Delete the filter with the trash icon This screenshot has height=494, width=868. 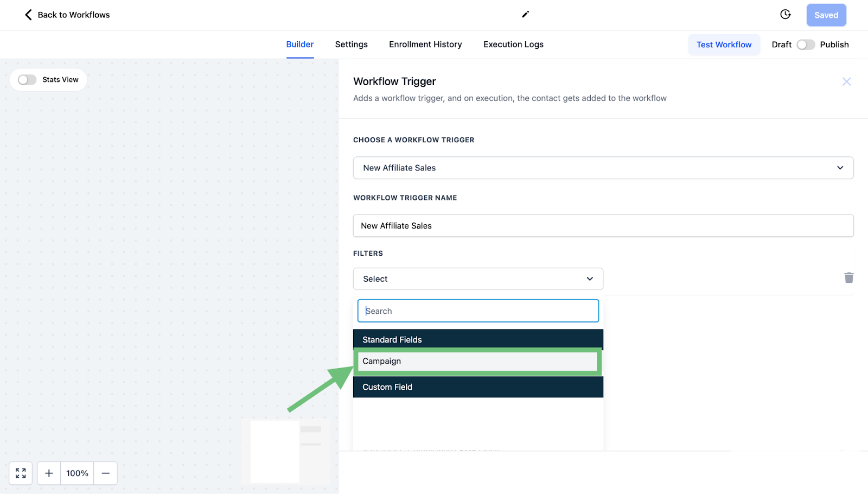pyautogui.click(x=849, y=278)
